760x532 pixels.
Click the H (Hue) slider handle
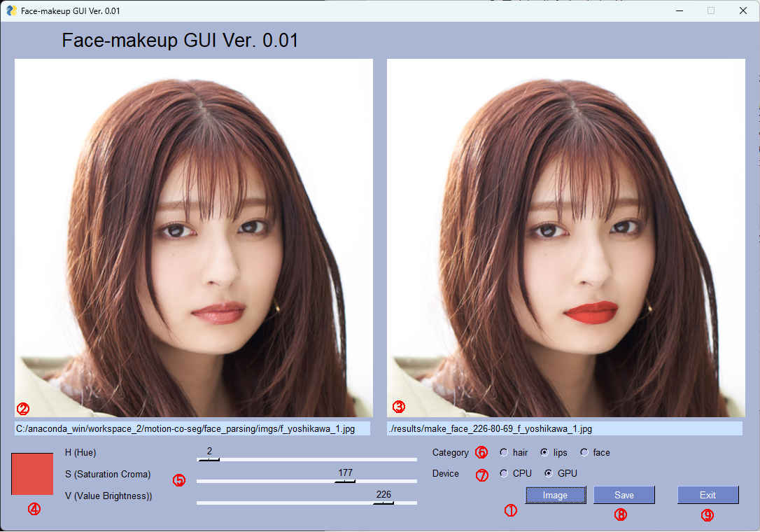(209, 460)
